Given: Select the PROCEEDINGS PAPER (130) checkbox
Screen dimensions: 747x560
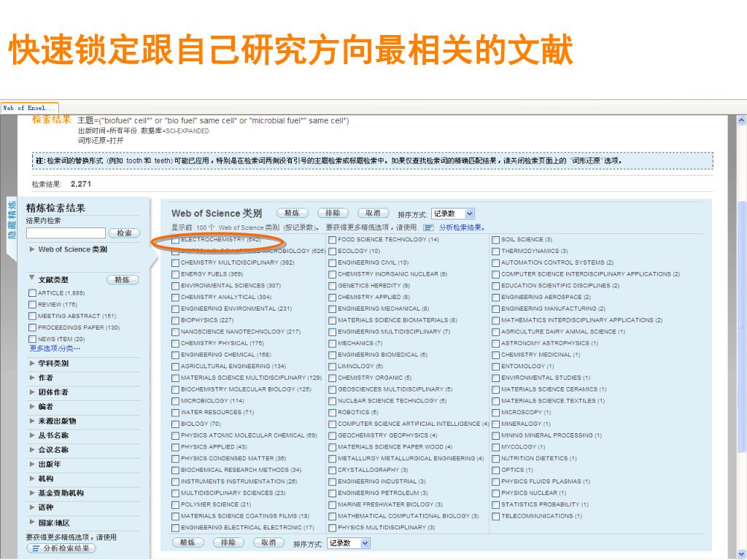Looking at the screenshot, I should pos(32,327).
